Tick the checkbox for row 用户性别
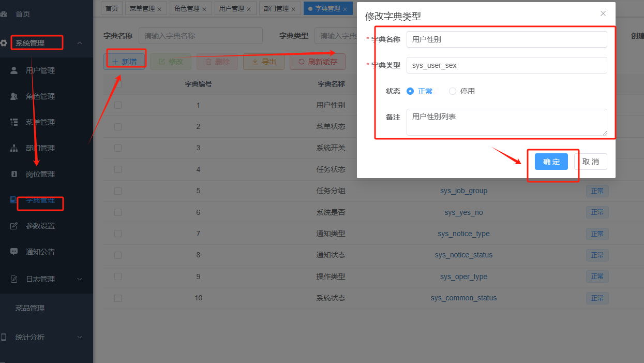 click(x=118, y=105)
